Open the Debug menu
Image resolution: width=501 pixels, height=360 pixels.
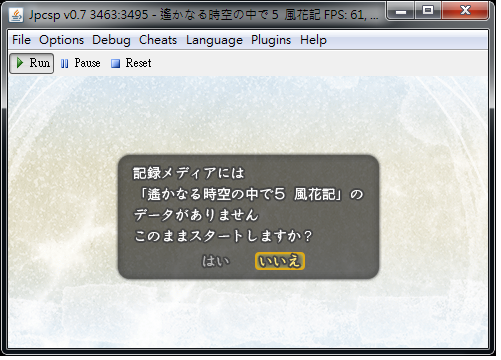112,40
